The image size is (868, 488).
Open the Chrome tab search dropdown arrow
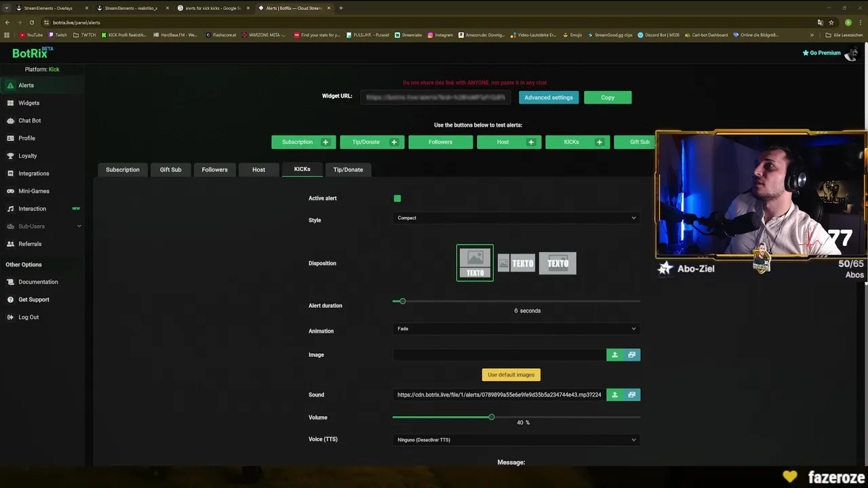click(7, 8)
